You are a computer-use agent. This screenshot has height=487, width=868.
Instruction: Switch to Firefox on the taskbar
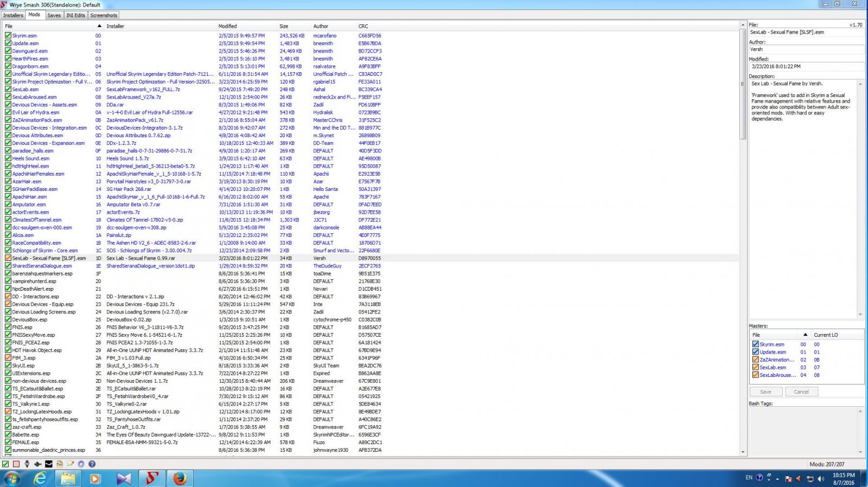[x=180, y=478]
